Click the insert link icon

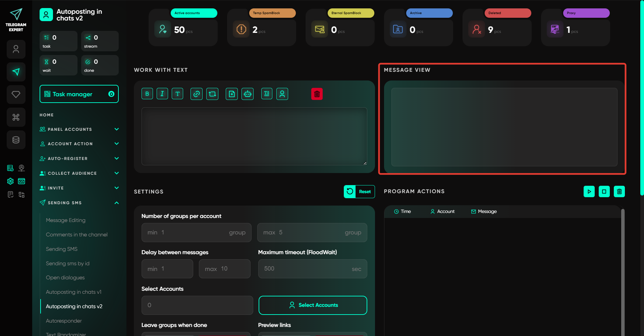197,94
